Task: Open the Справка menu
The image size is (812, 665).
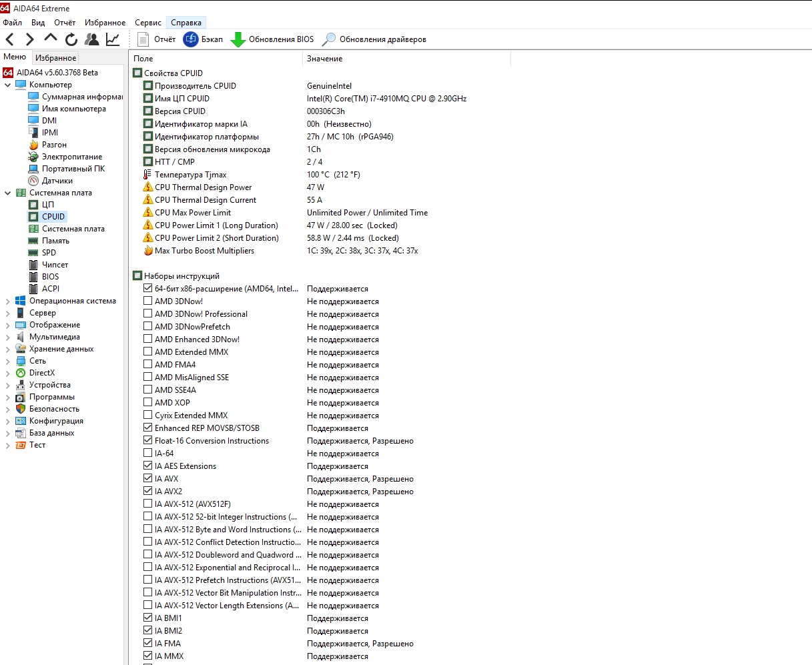Action: pos(186,23)
